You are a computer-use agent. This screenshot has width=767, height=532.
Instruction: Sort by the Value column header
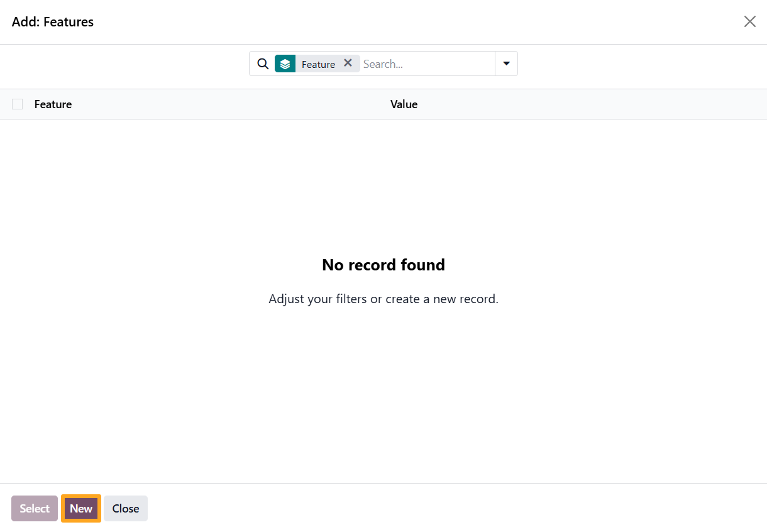404,104
